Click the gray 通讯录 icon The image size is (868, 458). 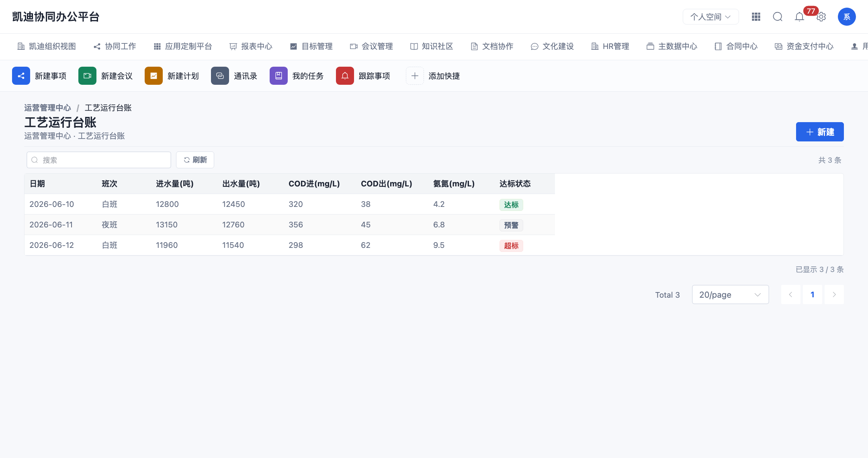(x=220, y=76)
